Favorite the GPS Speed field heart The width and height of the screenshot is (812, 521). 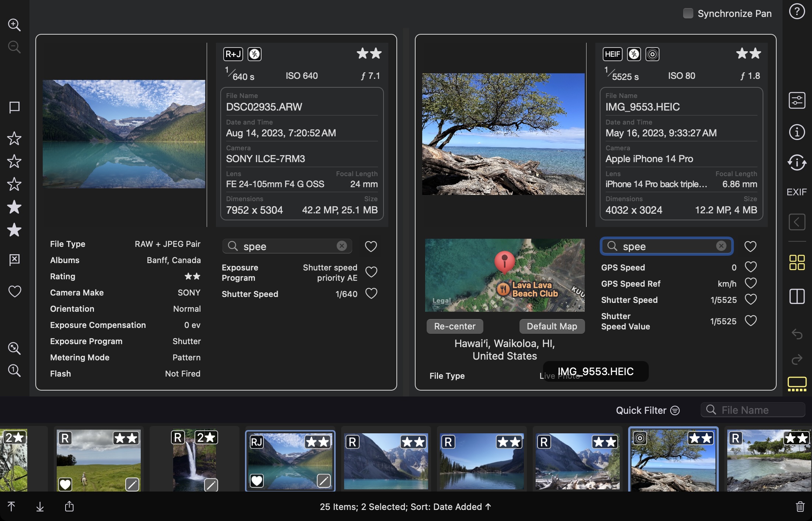[x=750, y=267]
